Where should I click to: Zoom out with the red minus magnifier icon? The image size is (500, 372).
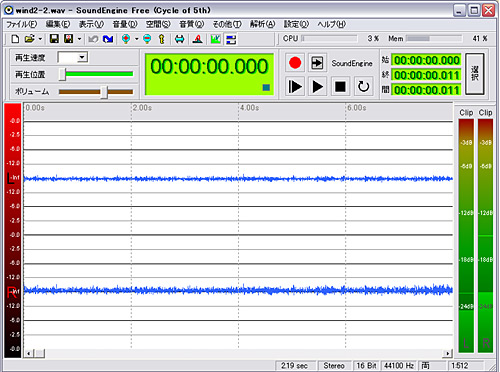pyautogui.click(x=147, y=39)
